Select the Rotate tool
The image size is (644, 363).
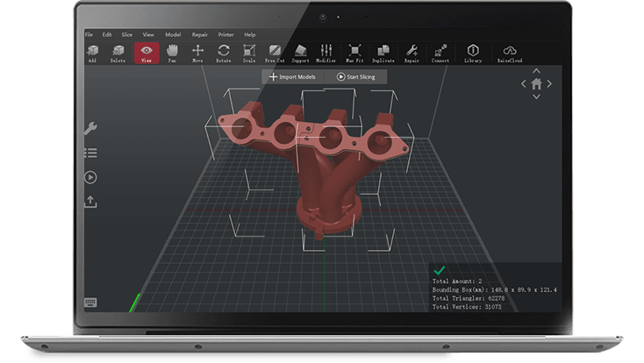[x=224, y=53]
